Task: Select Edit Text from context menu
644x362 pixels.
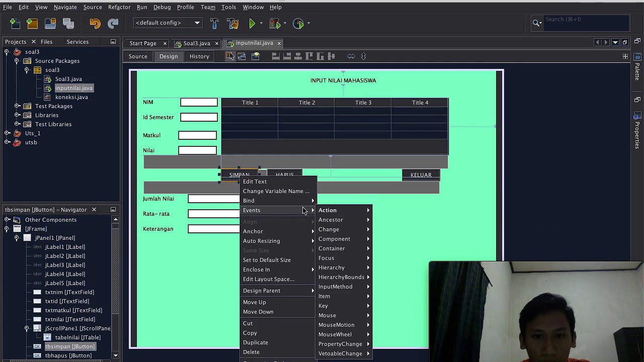Action: click(x=278, y=182)
